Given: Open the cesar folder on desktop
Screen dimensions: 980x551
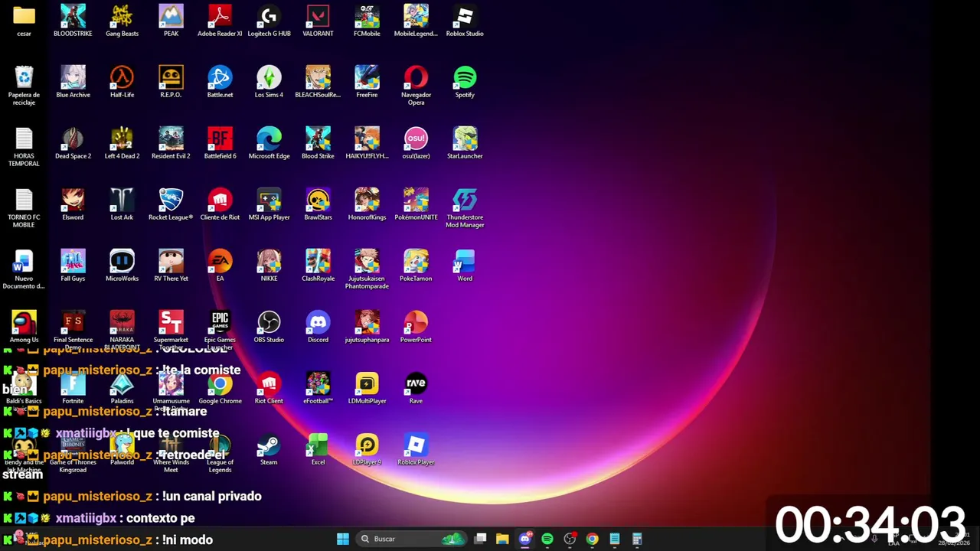Looking at the screenshot, I should pos(24,21).
